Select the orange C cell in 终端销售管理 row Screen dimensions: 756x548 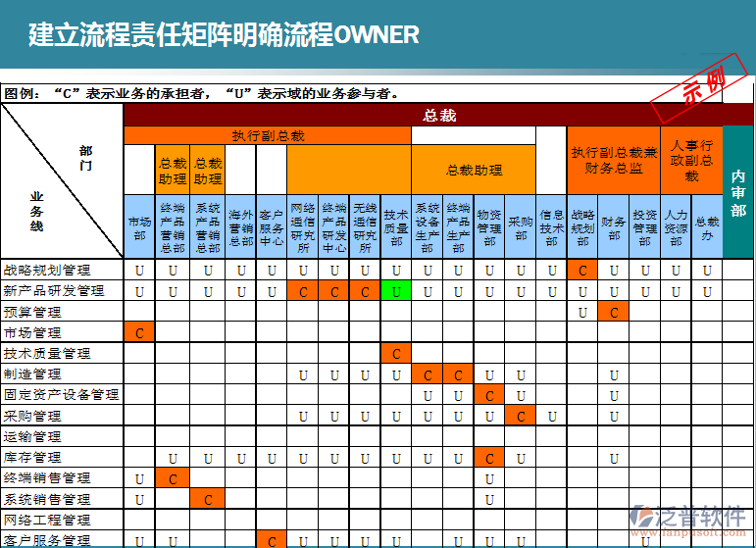(x=173, y=478)
